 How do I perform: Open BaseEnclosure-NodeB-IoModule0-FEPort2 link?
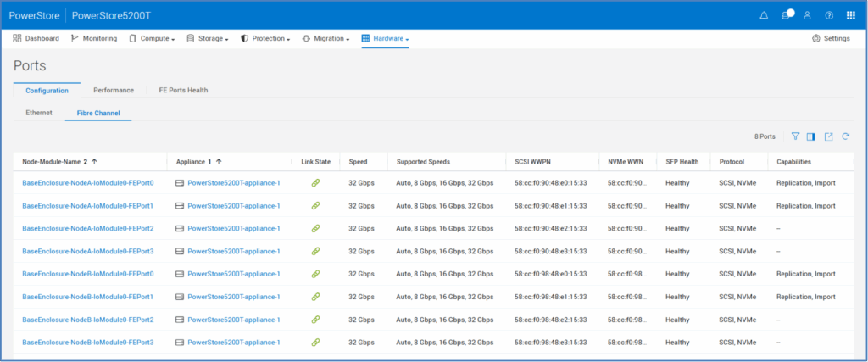click(x=88, y=320)
